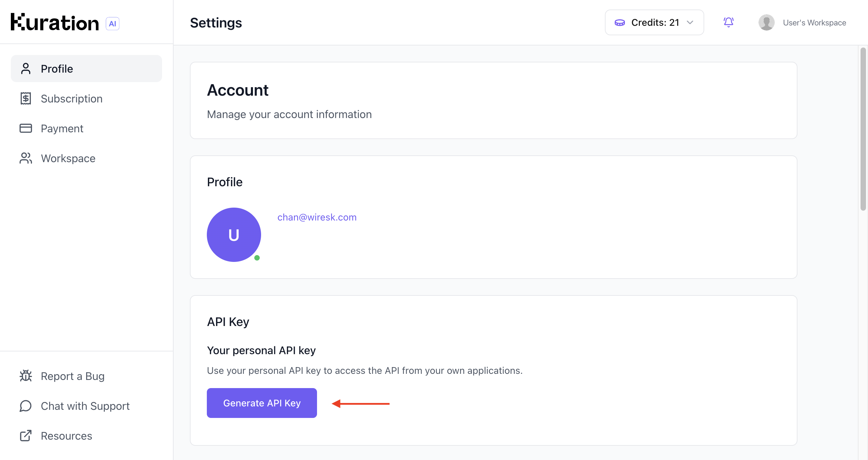Click the credits coin icon

620,23
